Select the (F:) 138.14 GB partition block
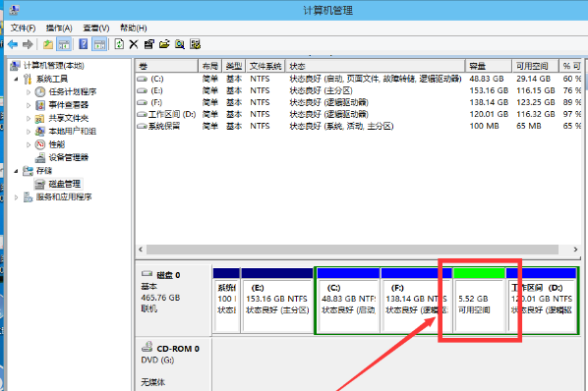This screenshot has width=588, height=391. (416, 301)
